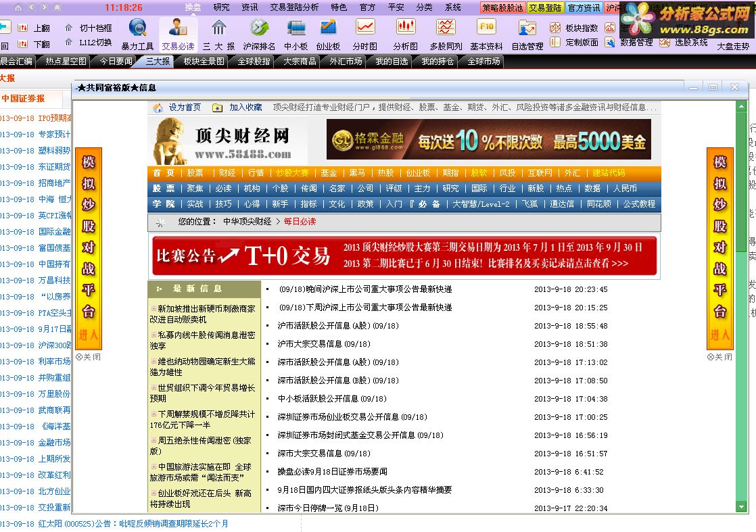Click the 官方资讯 button

(584, 7)
